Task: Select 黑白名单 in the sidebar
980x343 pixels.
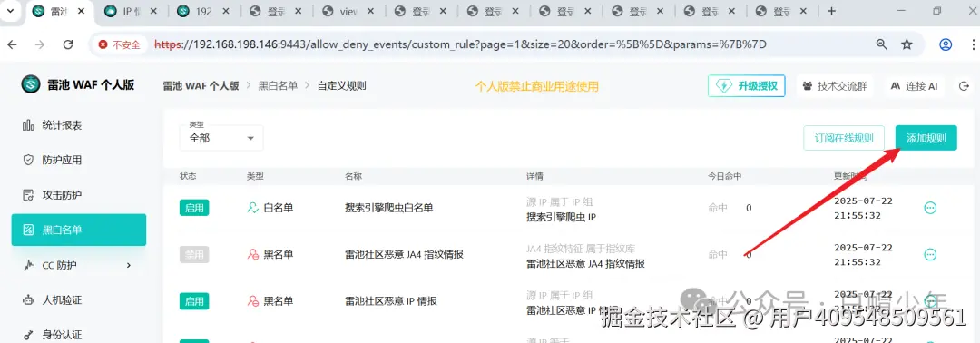Action: click(79, 230)
